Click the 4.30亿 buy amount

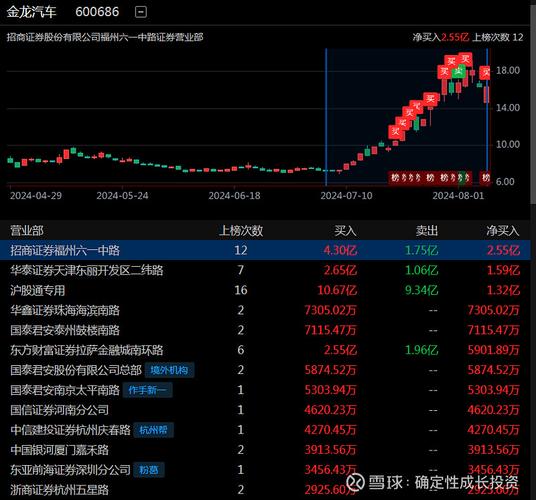tap(340, 250)
